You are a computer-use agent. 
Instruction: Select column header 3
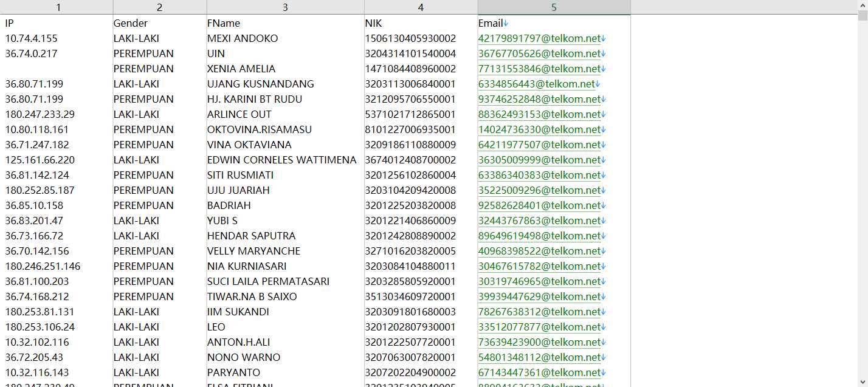[286, 7]
